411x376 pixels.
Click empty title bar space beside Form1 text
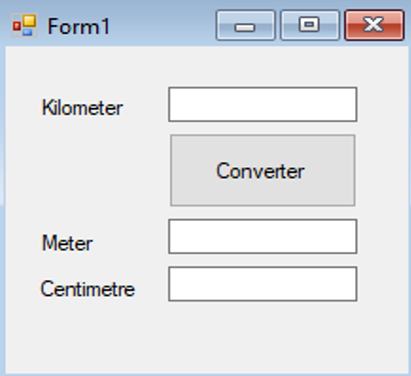click(163, 26)
